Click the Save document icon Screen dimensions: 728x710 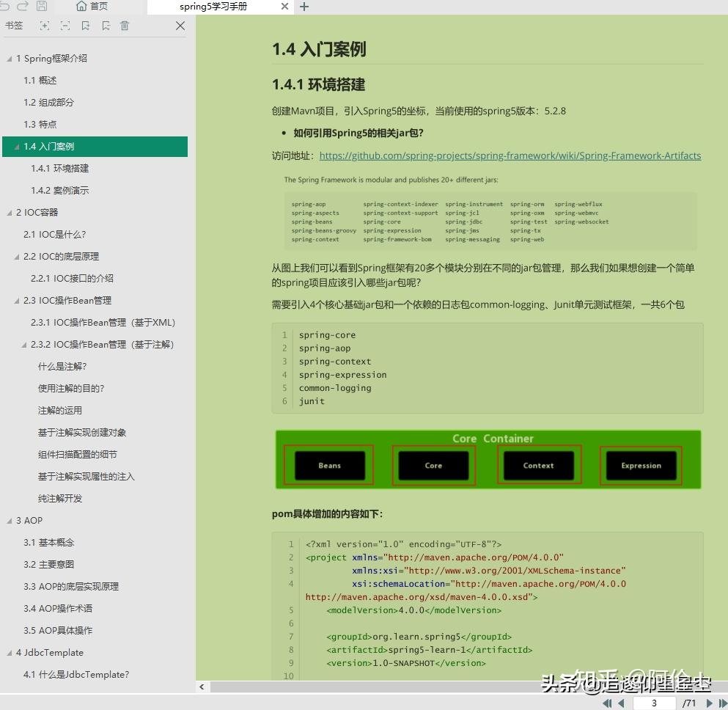42,7
